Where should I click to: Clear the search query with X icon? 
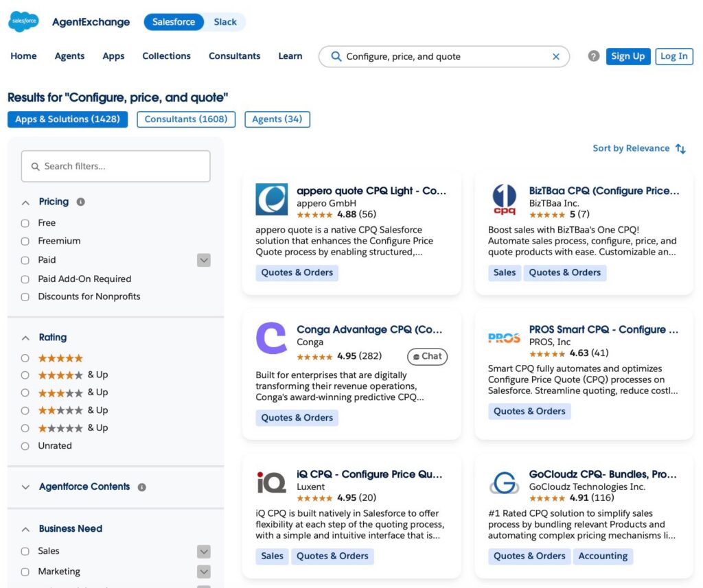click(556, 56)
